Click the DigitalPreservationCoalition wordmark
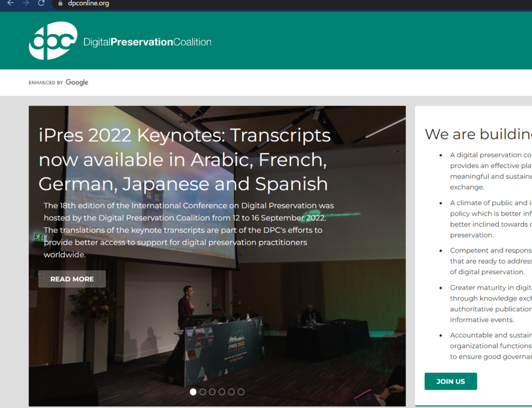Screen dimensions: 532x408 click(147, 42)
